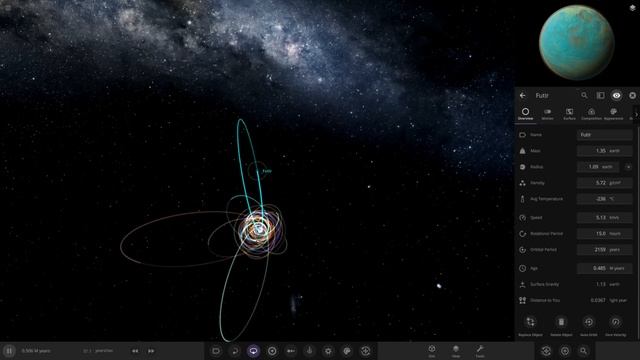Click the Rotational Period value field

tap(604, 233)
